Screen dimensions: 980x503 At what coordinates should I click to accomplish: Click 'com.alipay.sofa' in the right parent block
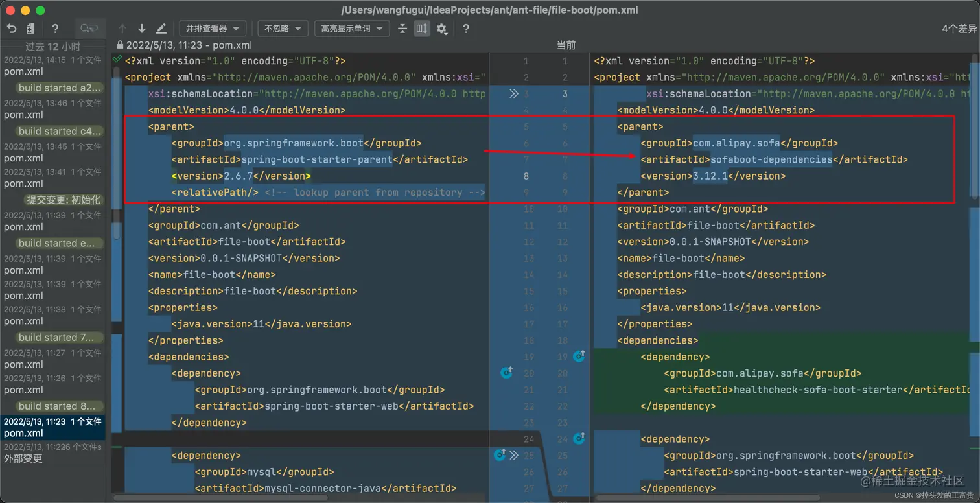[736, 143]
